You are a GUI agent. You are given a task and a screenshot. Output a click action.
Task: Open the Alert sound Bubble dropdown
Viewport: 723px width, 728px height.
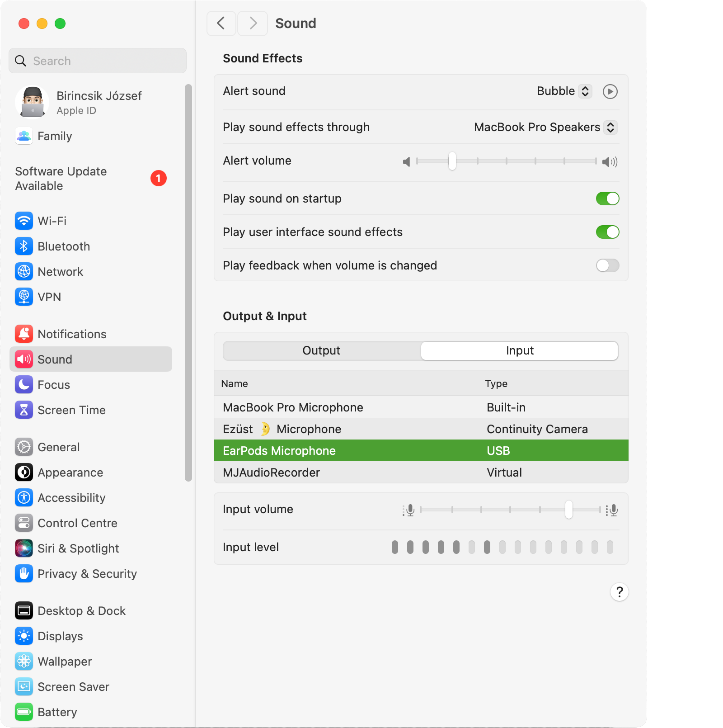click(x=564, y=91)
